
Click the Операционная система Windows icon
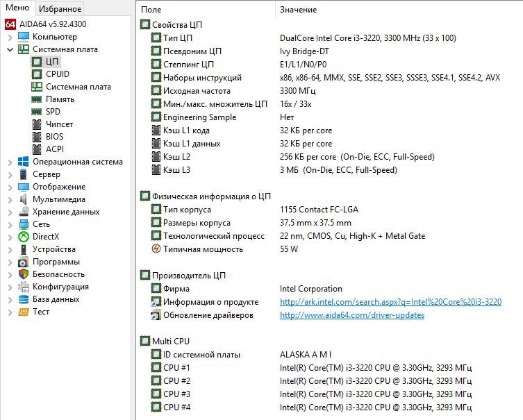pyautogui.click(x=24, y=162)
